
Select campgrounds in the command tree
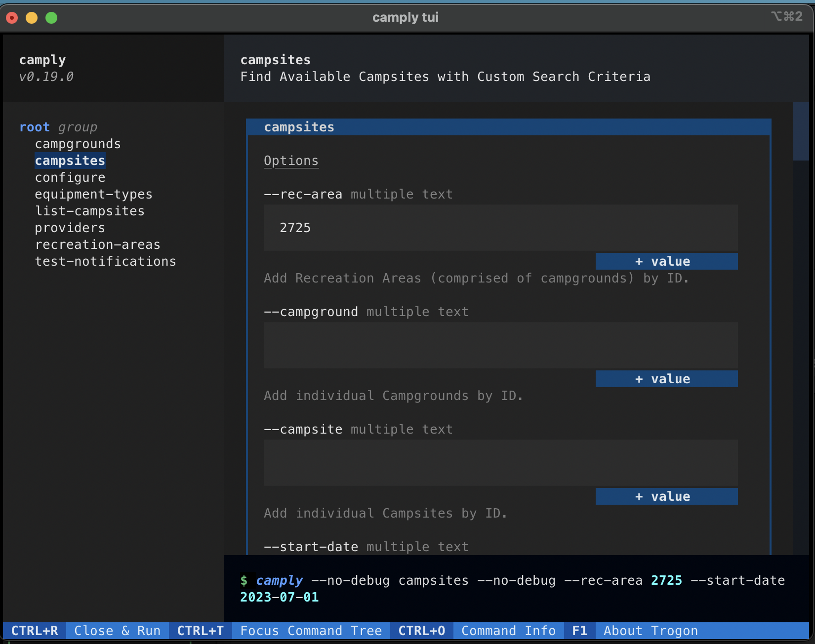pyautogui.click(x=78, y=144)
